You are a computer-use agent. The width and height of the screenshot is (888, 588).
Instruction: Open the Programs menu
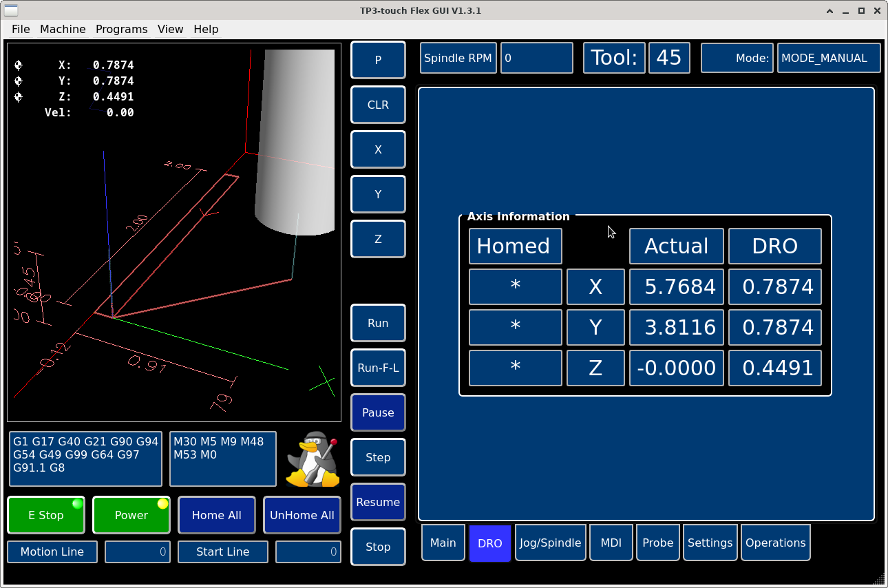tap(121, 29)
